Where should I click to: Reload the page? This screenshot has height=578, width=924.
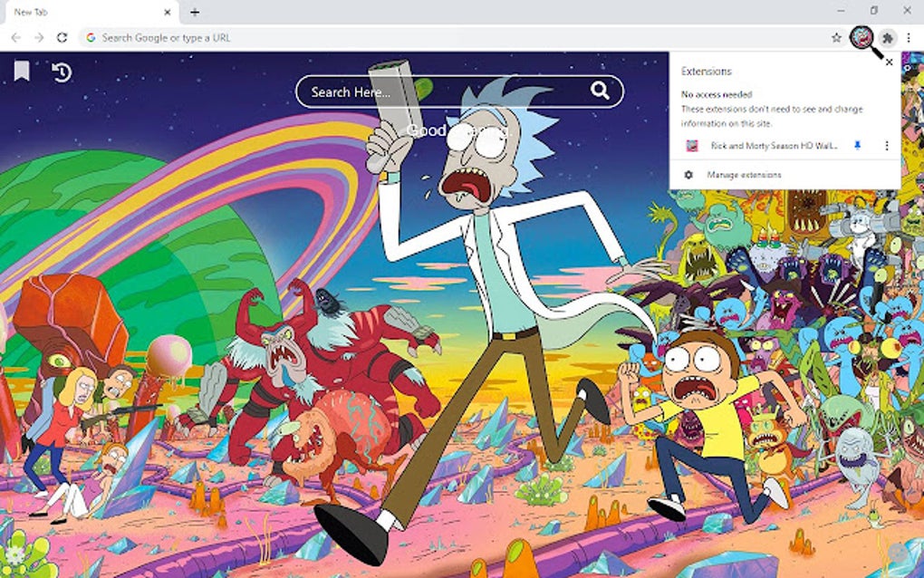pyautogui.click(x=62, y=38)
